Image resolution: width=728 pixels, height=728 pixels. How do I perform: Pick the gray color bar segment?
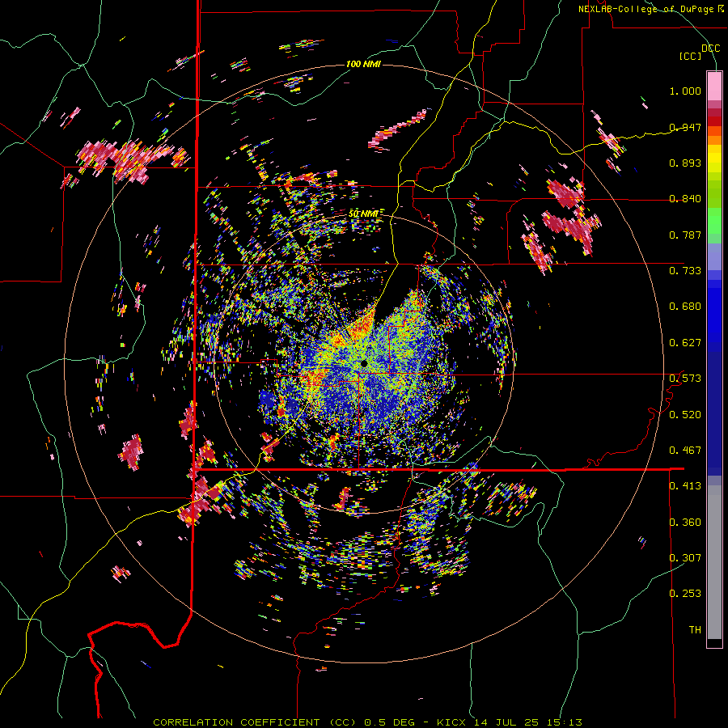coord(714,562)
